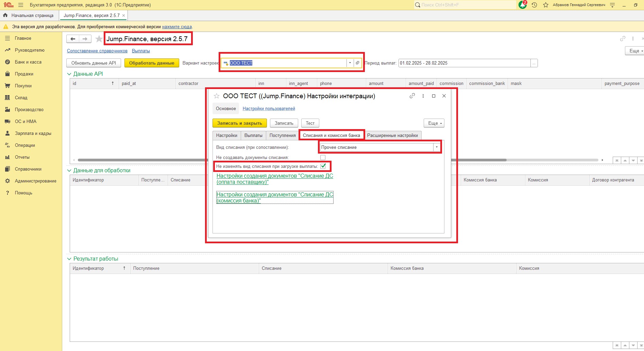Click the favorites star in title bar

point(546,5)
